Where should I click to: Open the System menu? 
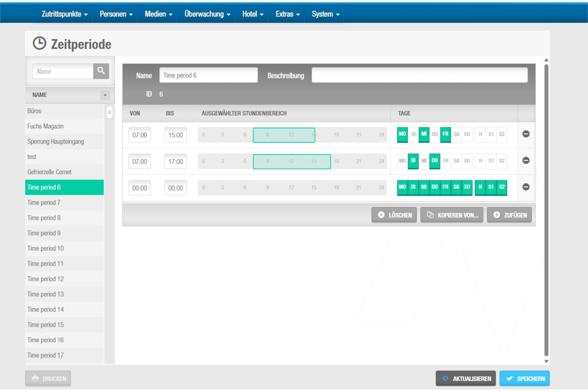tap(325, 14)
